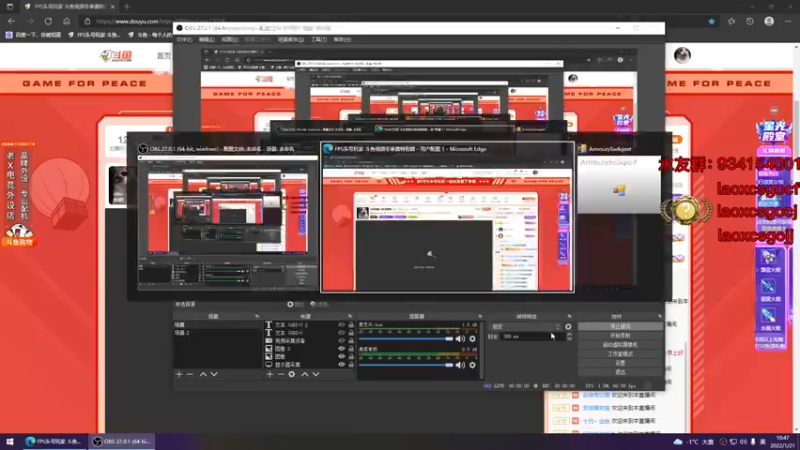Click the OBS source Filters button

pos(319,305)
